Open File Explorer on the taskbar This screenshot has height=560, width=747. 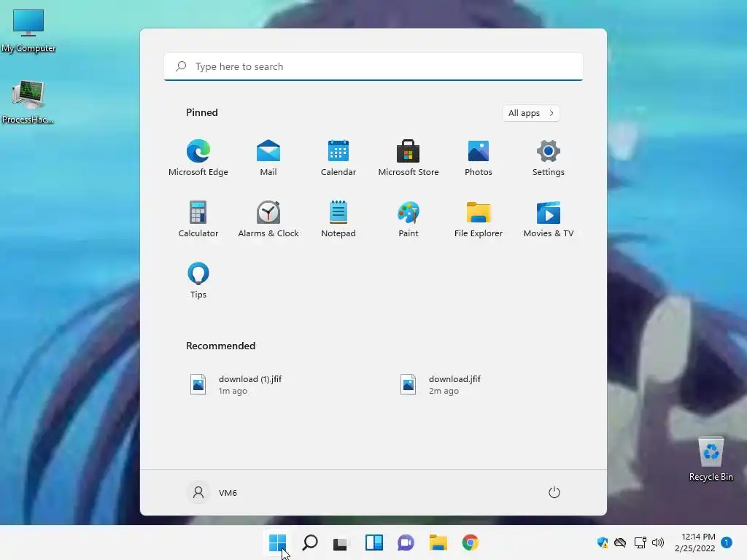[x=438, y=542]
